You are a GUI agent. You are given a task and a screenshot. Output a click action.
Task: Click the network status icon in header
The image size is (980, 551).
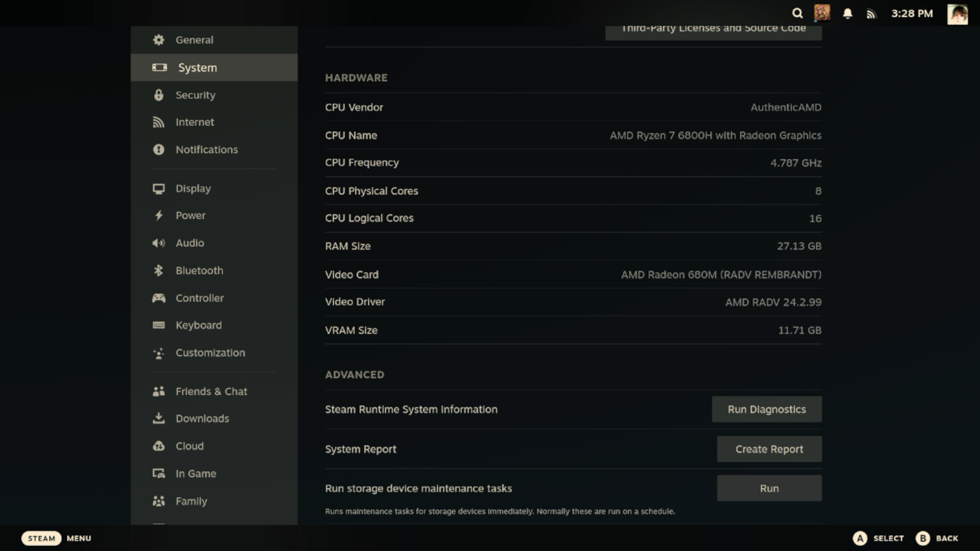(x=871, y=14)
